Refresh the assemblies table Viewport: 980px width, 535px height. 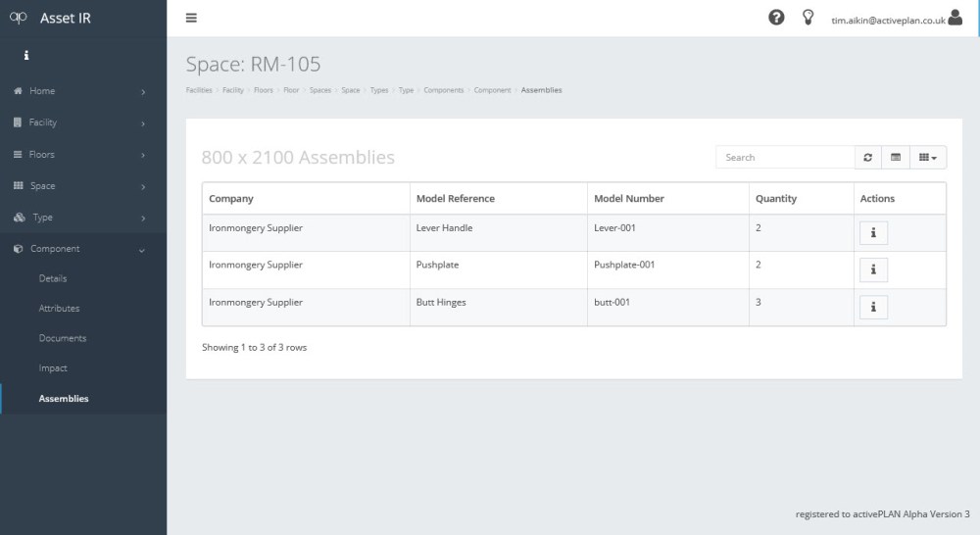(x=867, y=157)
